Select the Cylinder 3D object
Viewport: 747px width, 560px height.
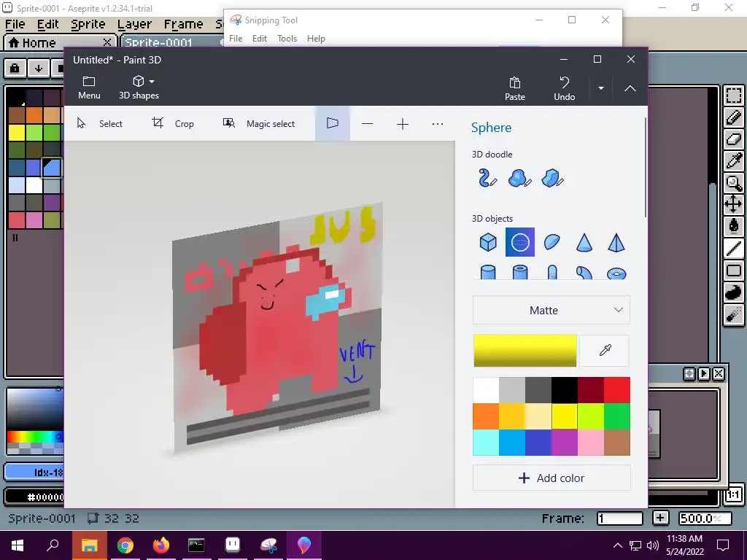488,273
